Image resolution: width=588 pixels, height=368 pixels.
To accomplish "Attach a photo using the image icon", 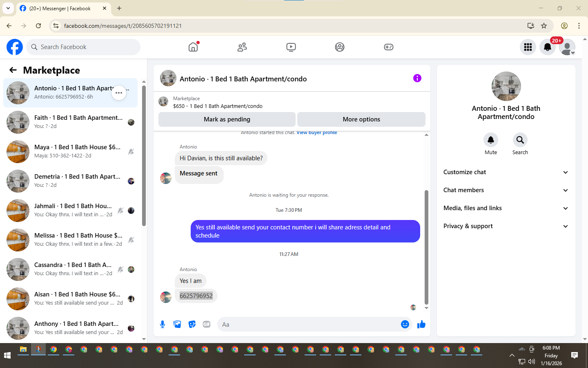I will (x=177, y=324).
